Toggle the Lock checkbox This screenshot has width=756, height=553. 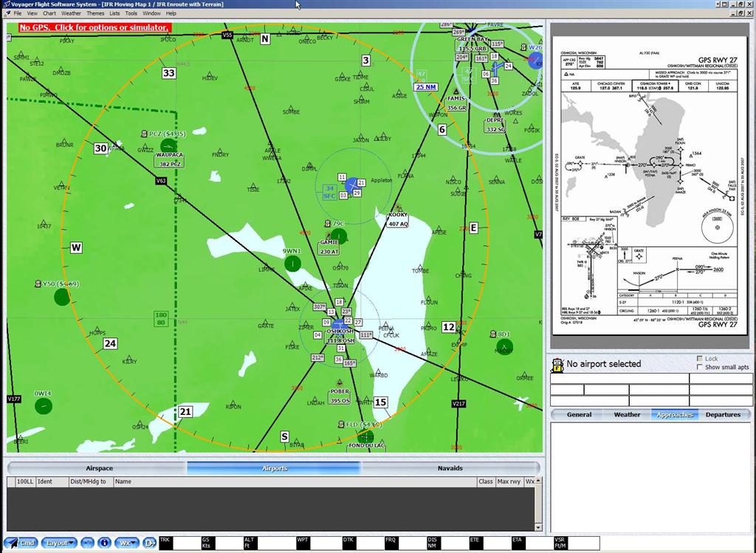click(700, 359)
